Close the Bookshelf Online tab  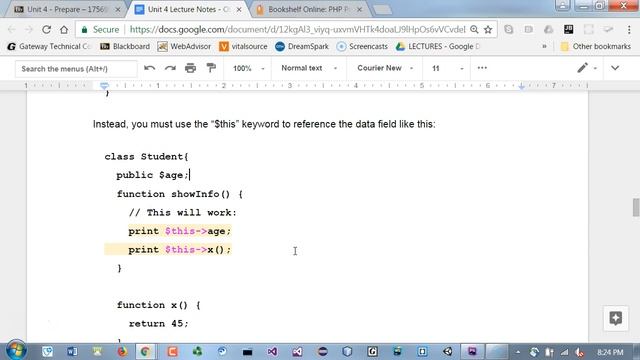coord(359,10)
